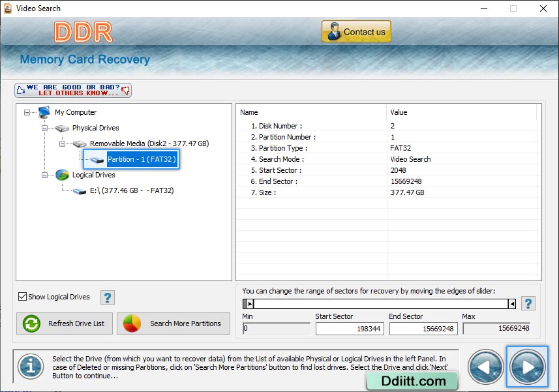The height and width of the screenshot is (392, 559).
Task: Click the Video Search title bar app icon
Action: click(x=7, y=8)
